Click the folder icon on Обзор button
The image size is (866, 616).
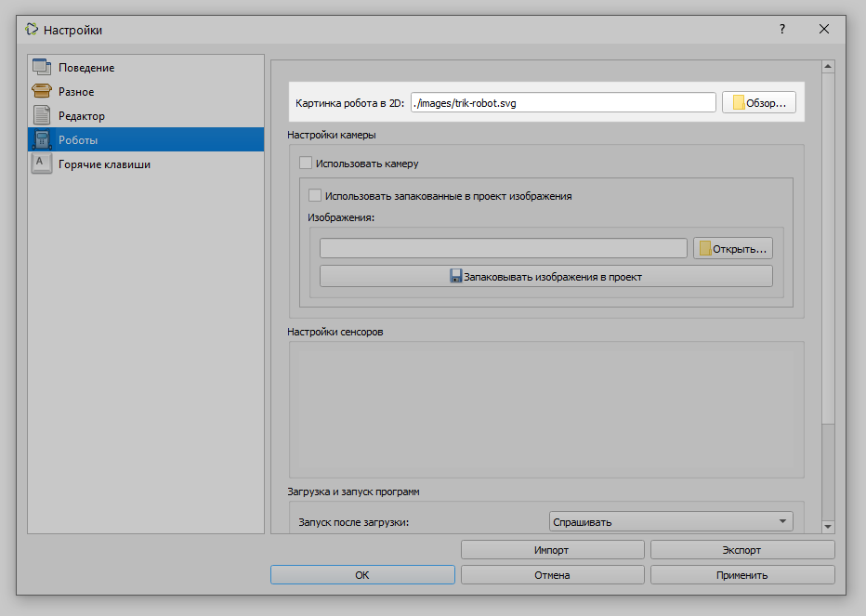coord(739,103)
